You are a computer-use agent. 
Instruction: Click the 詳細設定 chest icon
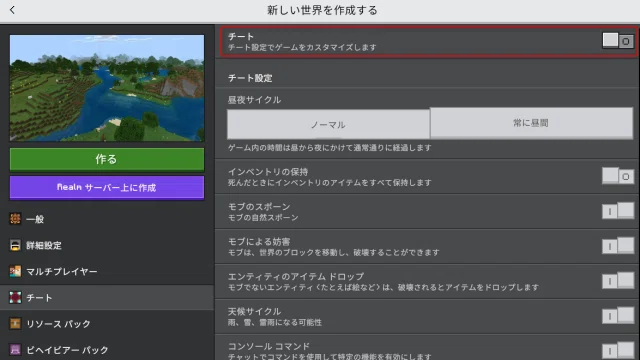click(15, 245)
